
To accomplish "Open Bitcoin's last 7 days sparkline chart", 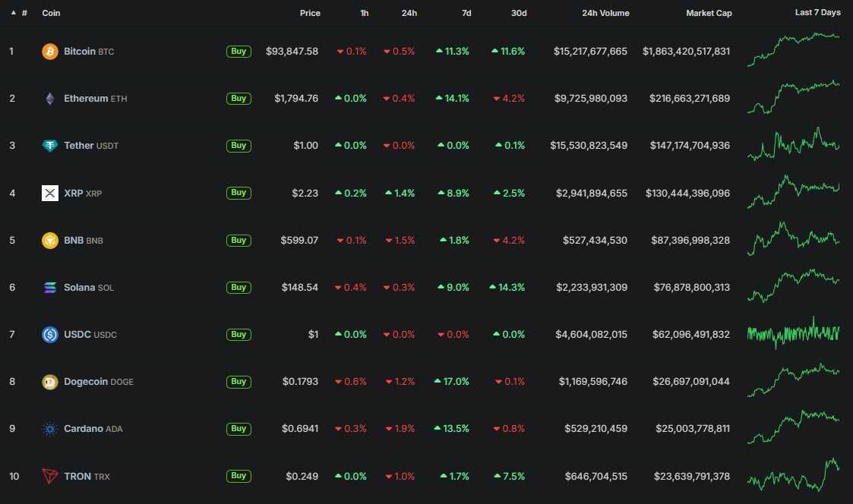I will (x=793, y=49).
